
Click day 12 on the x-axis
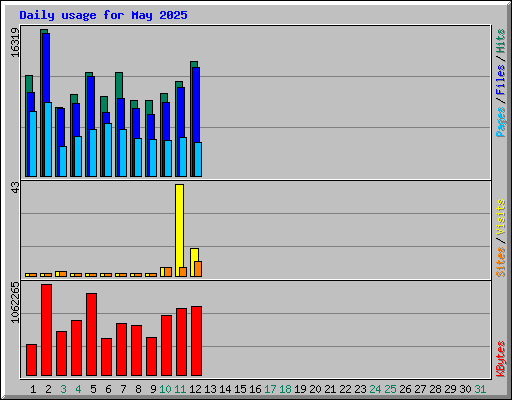195,389
